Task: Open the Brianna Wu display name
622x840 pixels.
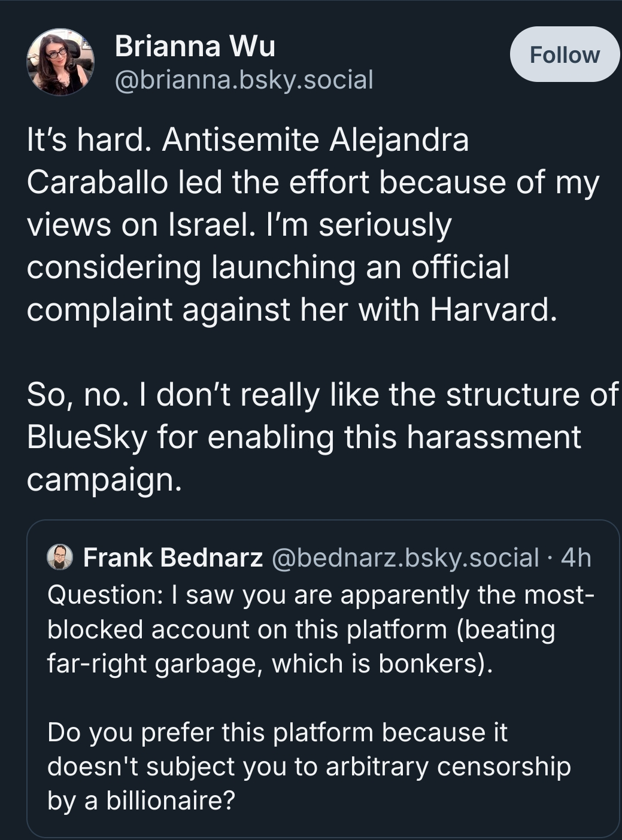Action: pos(195,46)
